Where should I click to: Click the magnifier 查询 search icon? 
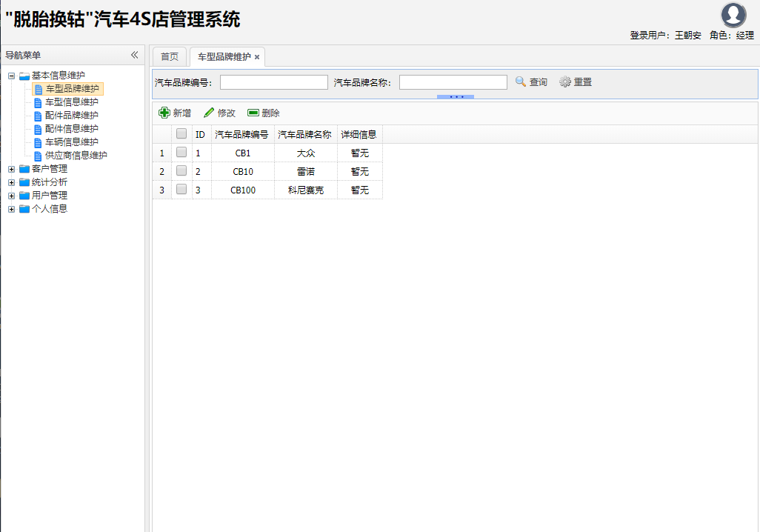click(x=520, y=82)
